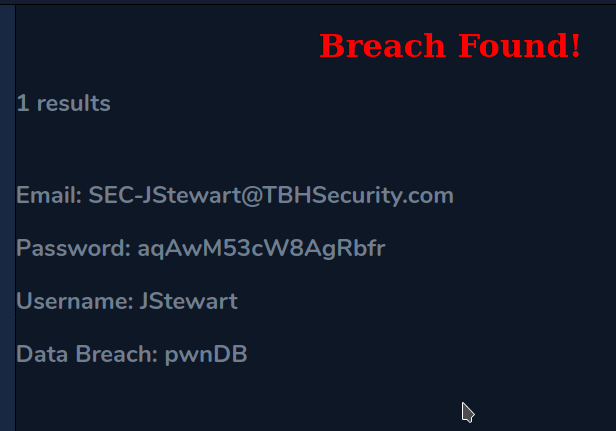Click the number "1" in the results count
Image resolution: width=616 pixels, height=431 pixels.
(x=22, y=103)
